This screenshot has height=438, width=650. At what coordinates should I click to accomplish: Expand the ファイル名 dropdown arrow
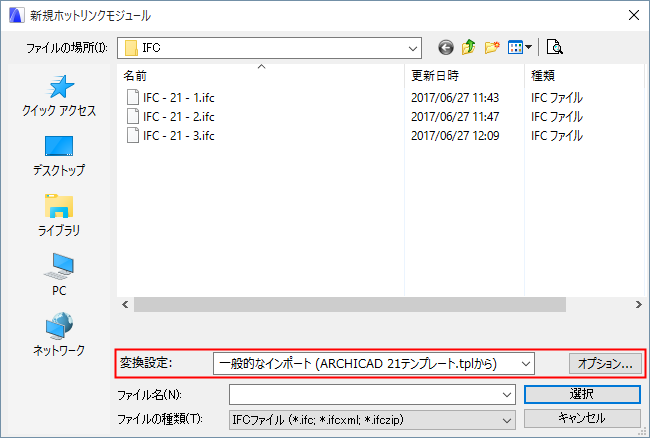(x=507, y=394)
